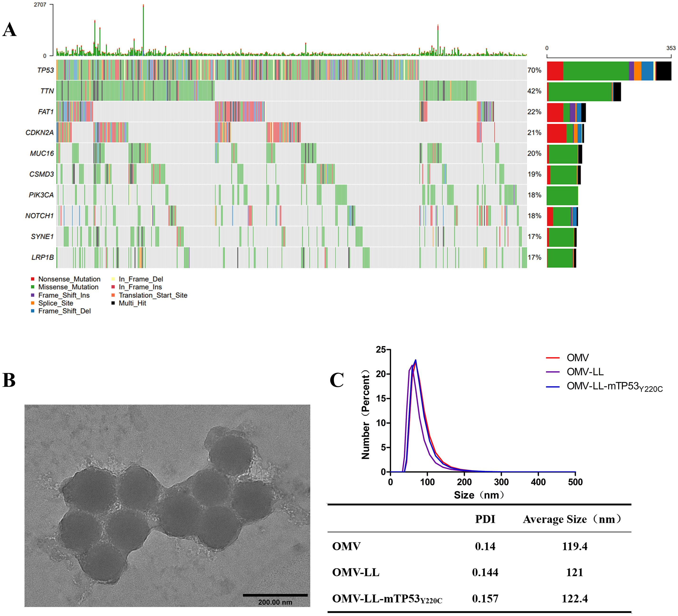Click the FAT1 gene label
This screenshot has height=616, width=678.
pyautogui.click(x=46, y=112)
